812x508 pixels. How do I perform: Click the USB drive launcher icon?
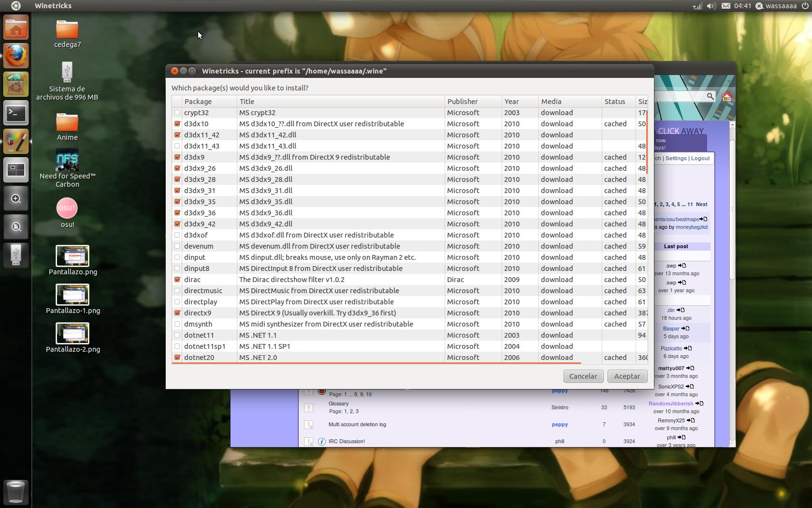click(16, 254)
